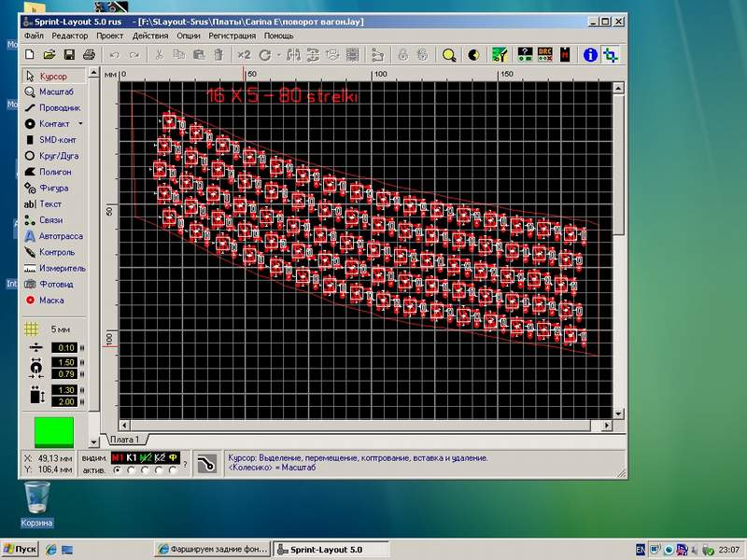Viewport: 747px width, 560px height.
Task: Click the blue info icon in toolbar
Action: coord(590,55)
